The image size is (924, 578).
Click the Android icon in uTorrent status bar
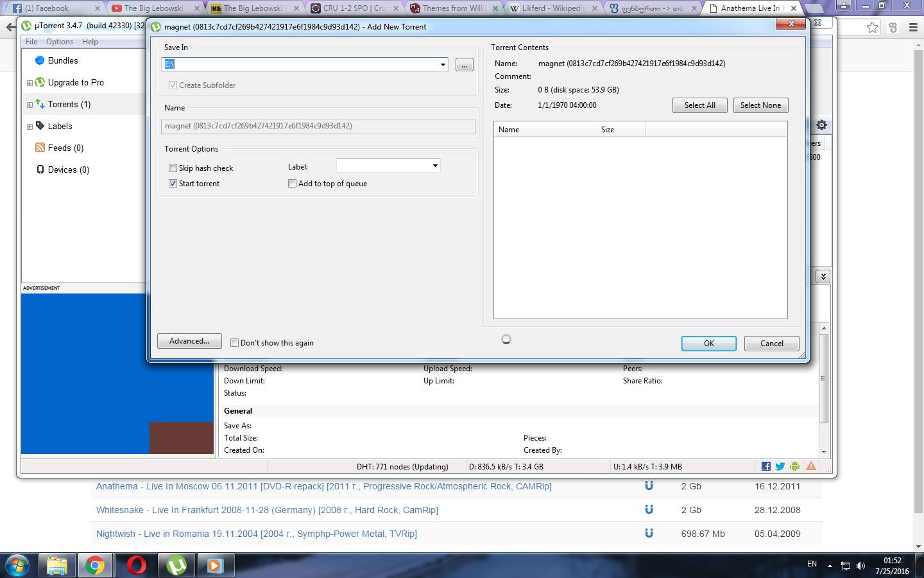(795, 466)
